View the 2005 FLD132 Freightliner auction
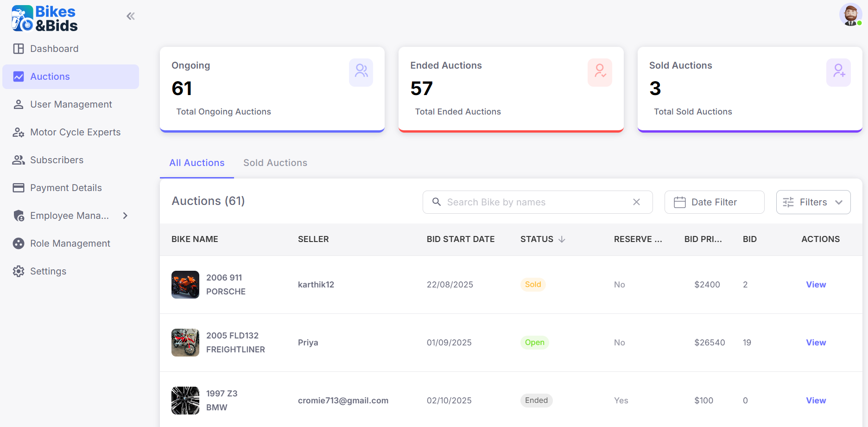The height and width of the screenshot is (427, 868). pos(816,343)
